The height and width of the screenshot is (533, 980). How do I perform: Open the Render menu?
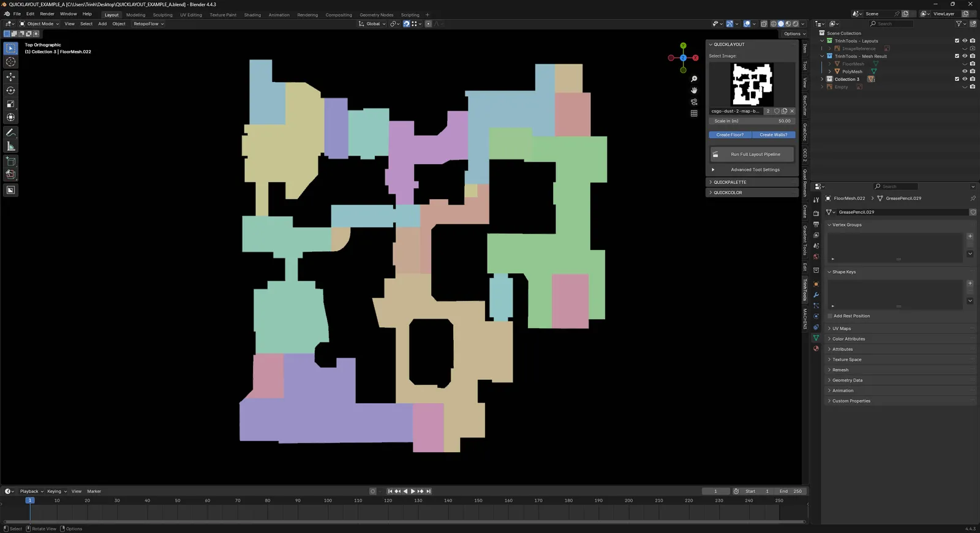47,13
